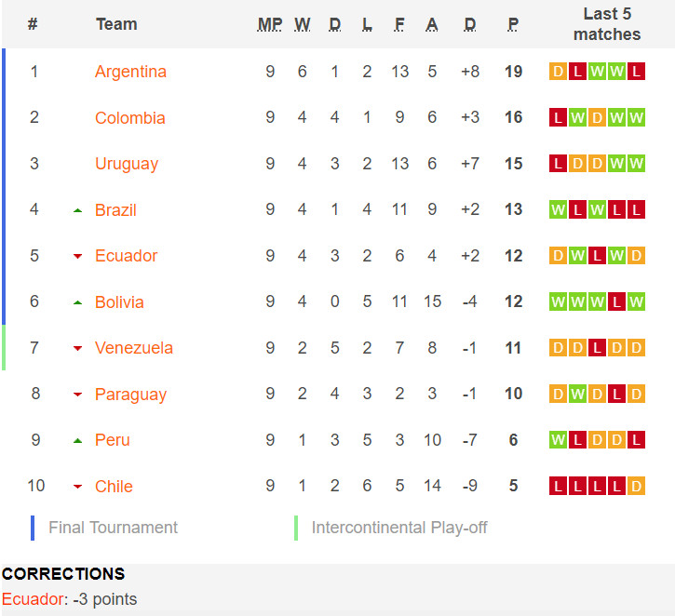Click the red down arrow beside Ecuador
The height and width of the screenshot is (616, 675).
(x=77, y=257)
